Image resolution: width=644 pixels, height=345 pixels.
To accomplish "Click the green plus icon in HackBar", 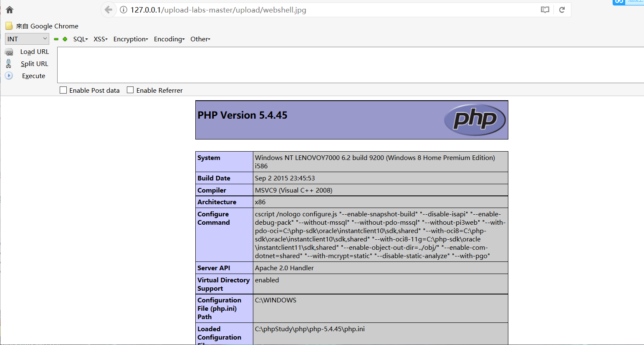I will (x=65, y=39).
